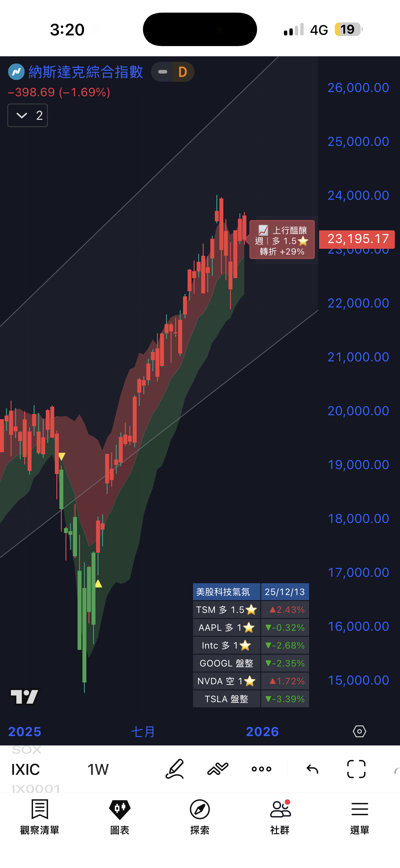This screenshot has width=400, height=868.
Task: Open the three-dot more options
Action: coord(262,769)
